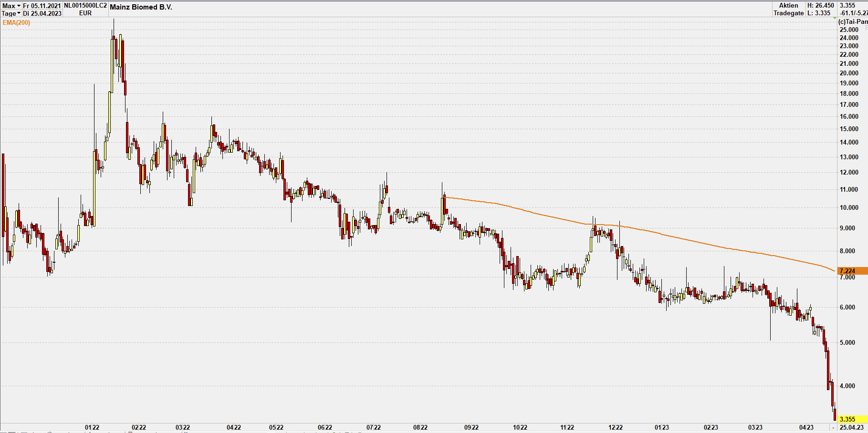Toggle the orange EMA(200) indicator label
This screenshot has width=868, height=433.
pos(16,22)
